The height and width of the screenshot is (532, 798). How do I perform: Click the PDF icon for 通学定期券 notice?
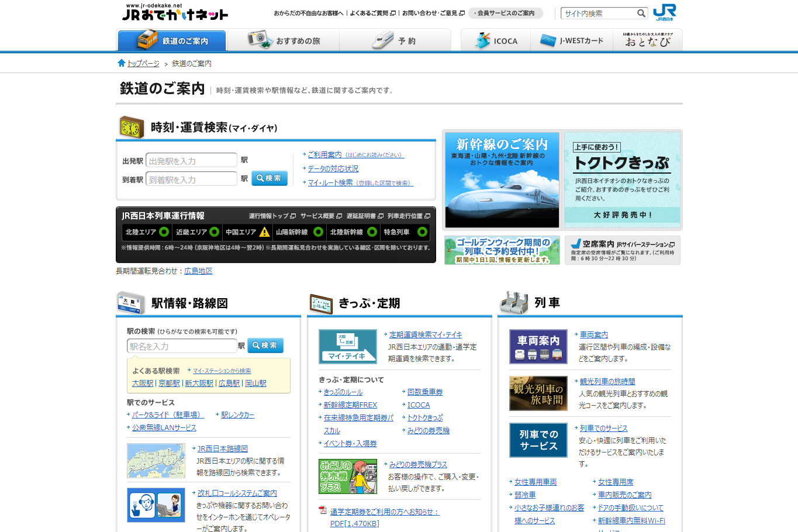322,510
